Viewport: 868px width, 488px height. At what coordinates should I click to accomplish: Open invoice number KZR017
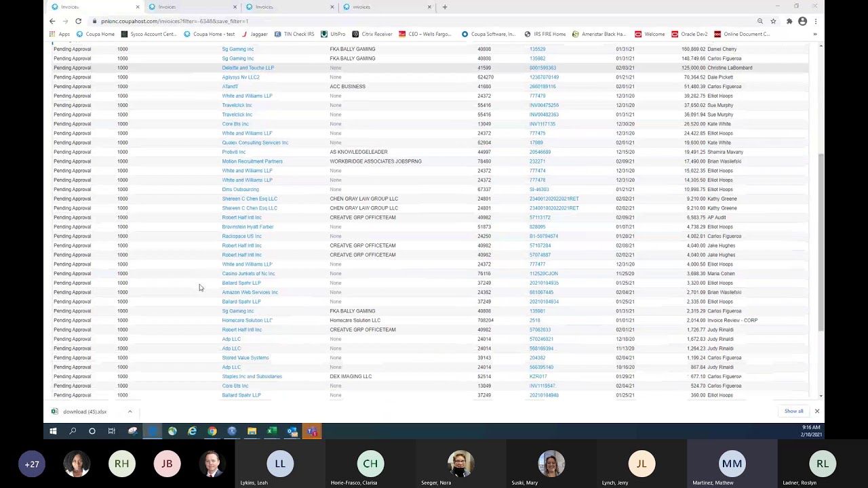538,377
